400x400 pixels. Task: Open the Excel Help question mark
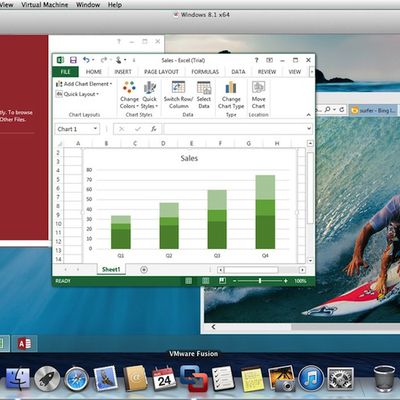[256, 60]
